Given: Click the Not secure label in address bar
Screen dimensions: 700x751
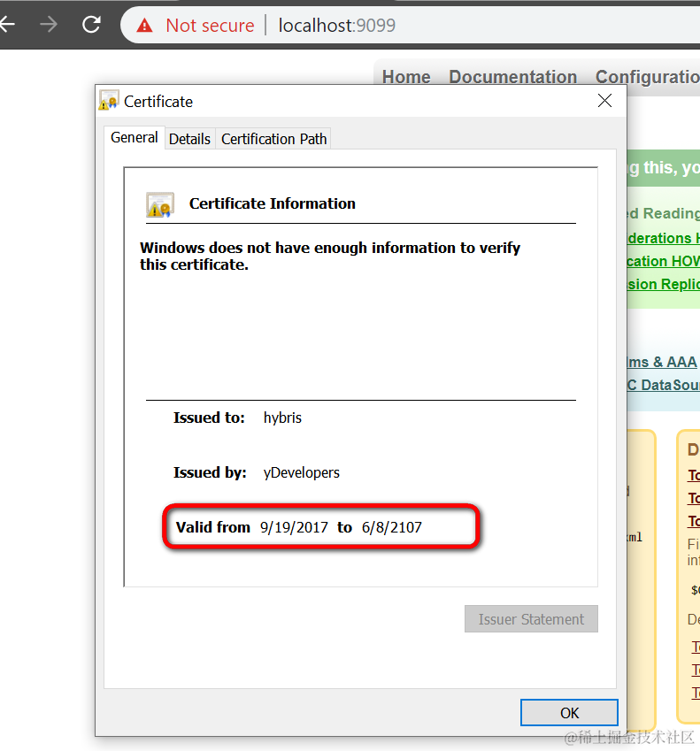Looking at the screenshot, I should coord(210,26).
